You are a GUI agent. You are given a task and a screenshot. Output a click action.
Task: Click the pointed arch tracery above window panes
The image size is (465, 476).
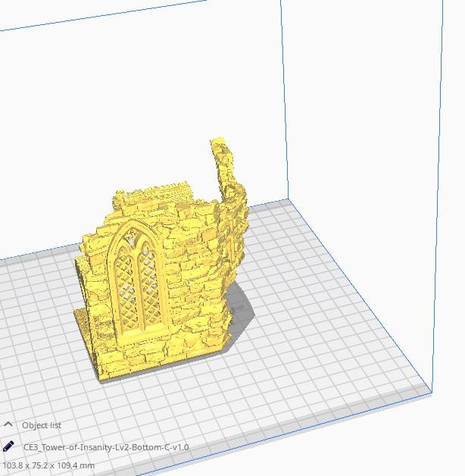[133, 235]
